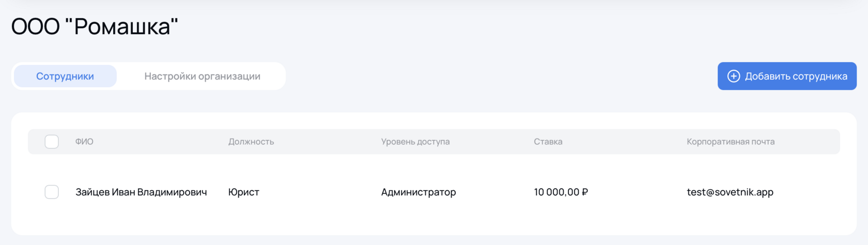The height and width of the screenshot is (245, 868).
Task: Click the Юрист position cell
Action: 244,192
